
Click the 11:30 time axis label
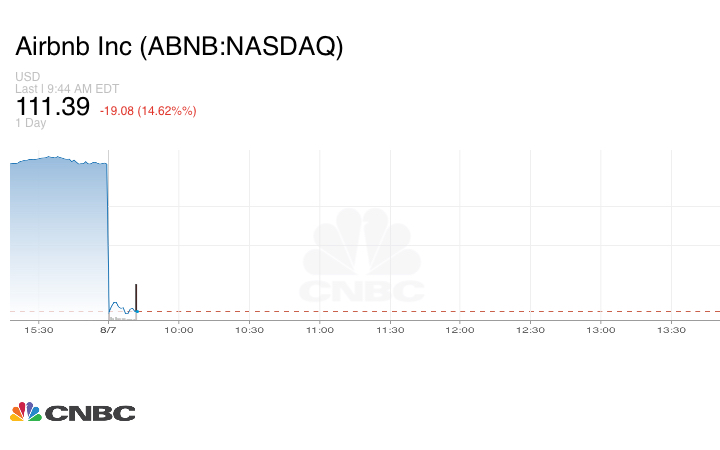(x=390, y=330)
